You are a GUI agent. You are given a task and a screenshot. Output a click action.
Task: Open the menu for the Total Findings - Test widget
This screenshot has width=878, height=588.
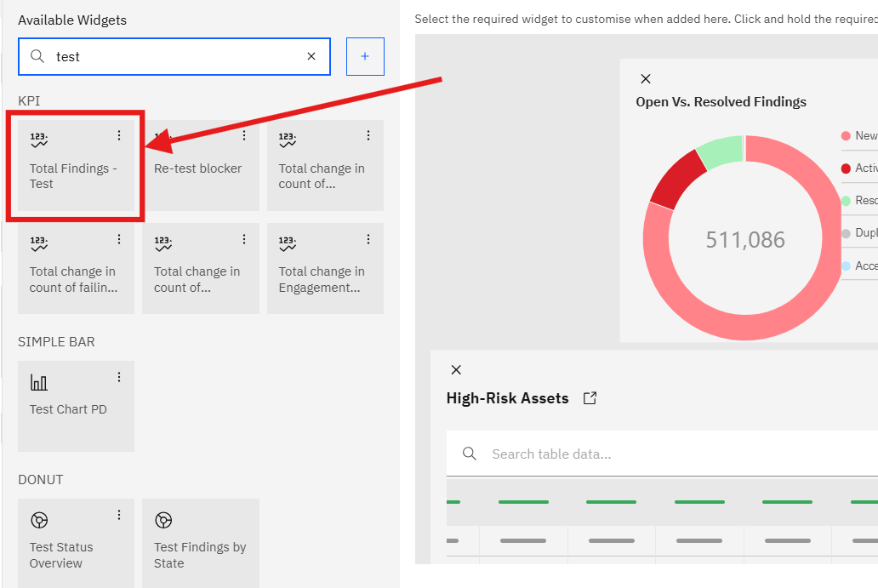point(119,135)
